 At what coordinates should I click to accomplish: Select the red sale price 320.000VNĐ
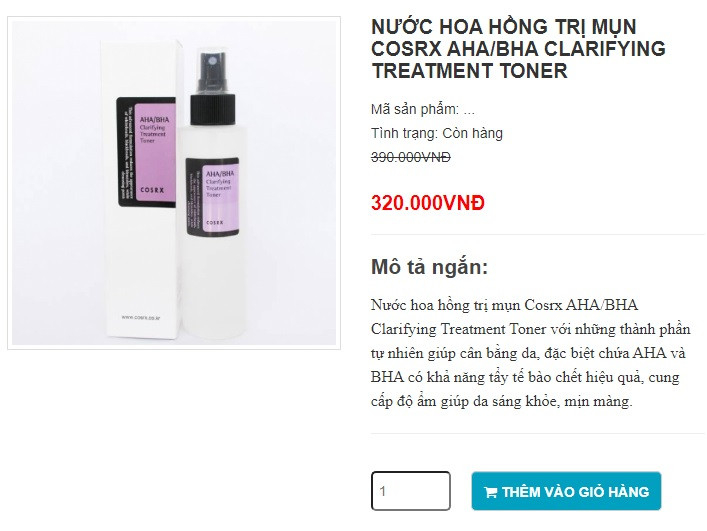click(428, 203)
